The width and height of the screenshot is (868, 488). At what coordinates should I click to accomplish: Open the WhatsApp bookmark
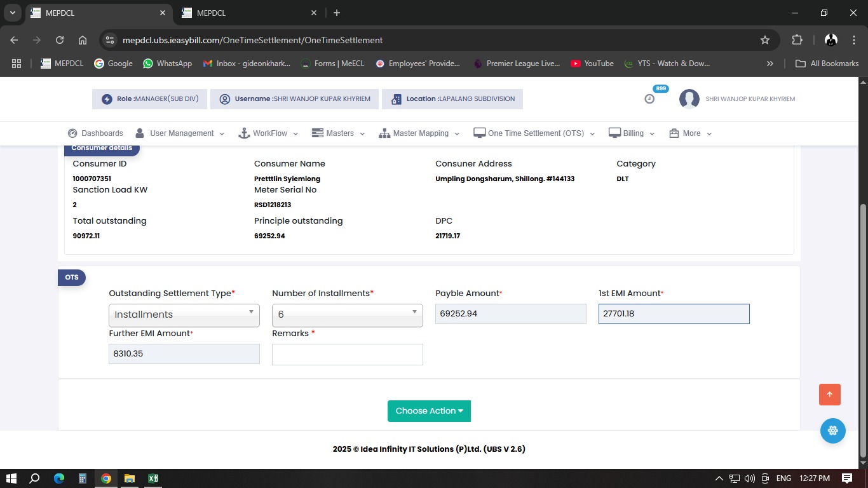(x=168, y=64)
